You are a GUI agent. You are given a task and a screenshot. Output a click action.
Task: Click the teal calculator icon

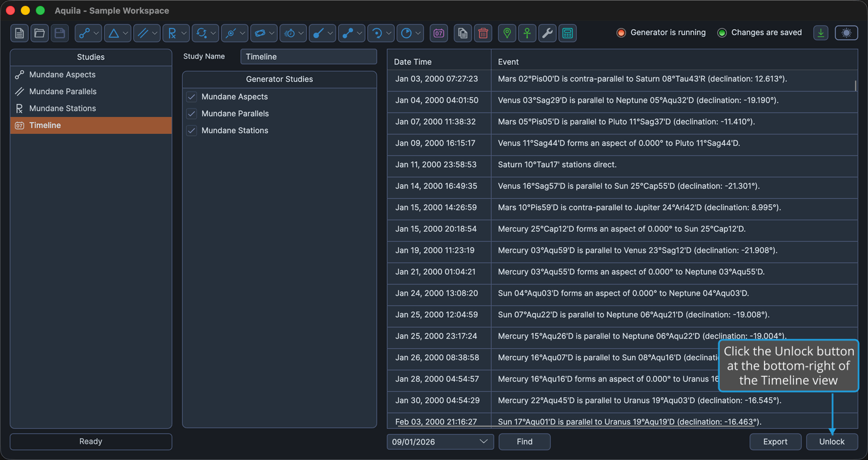(x=568, y=33)
